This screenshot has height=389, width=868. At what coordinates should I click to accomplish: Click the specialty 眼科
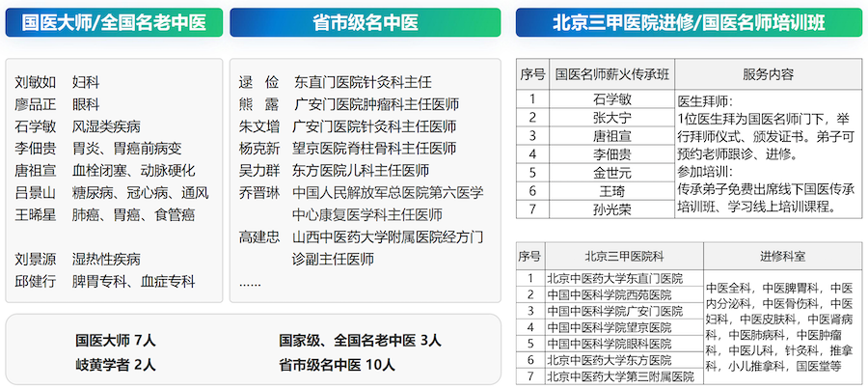click(x=86, y=104)
